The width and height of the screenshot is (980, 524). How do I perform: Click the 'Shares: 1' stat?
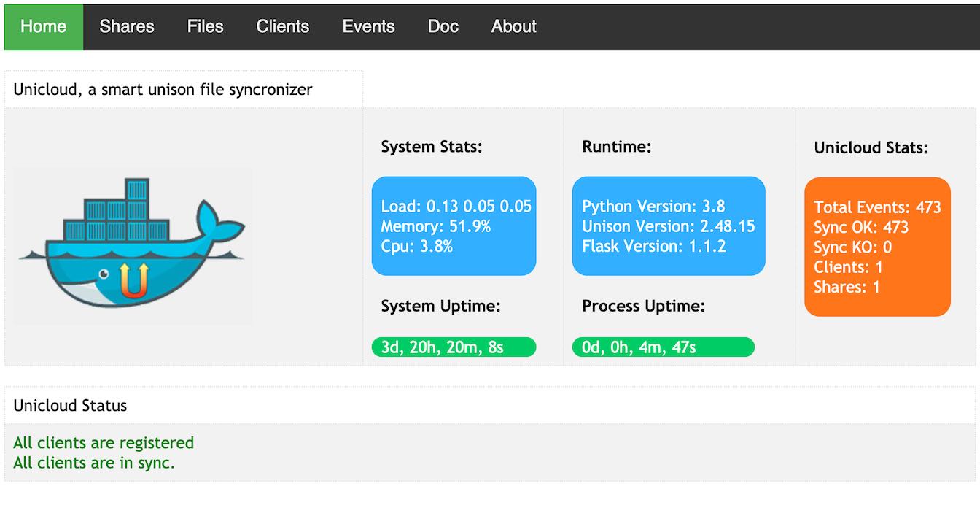[x=847, y=287]
